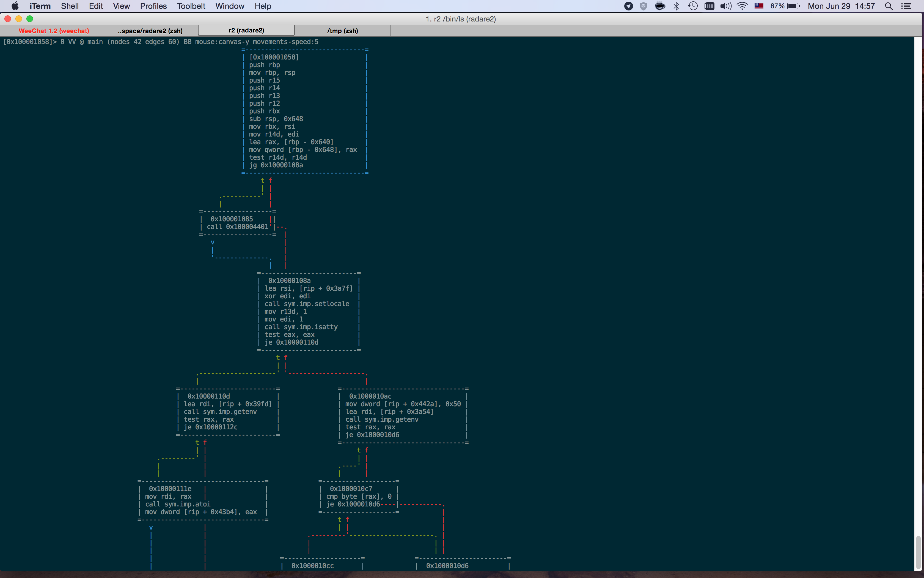This screenshot has width=924, height=578.
Task: Click the clock showing Mon Jun 29 14:57
Action: click(841, 6)
